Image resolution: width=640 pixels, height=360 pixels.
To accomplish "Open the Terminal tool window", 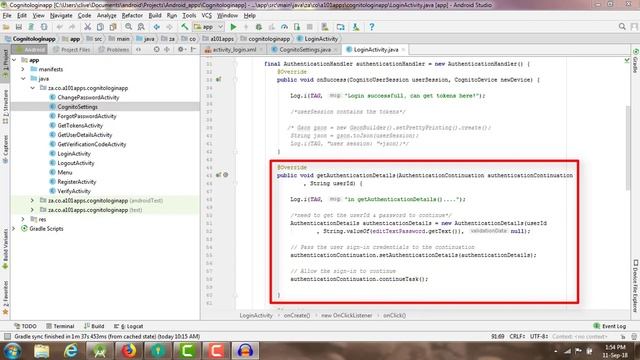I will [x=60, y=326].
